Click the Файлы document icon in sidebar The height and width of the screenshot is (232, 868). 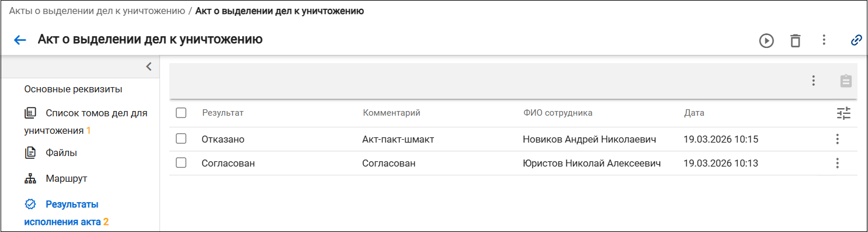[30, 153]
